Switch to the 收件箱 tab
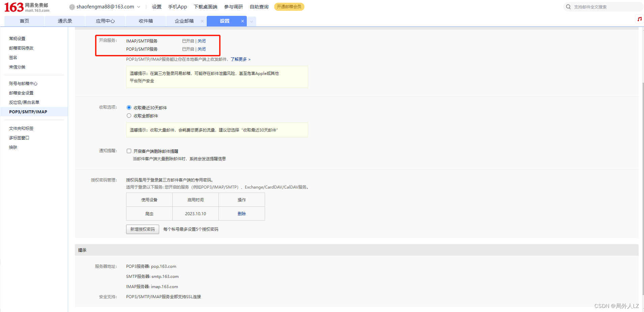Screen dimensions: 644x312 click(x=146, y=21)
